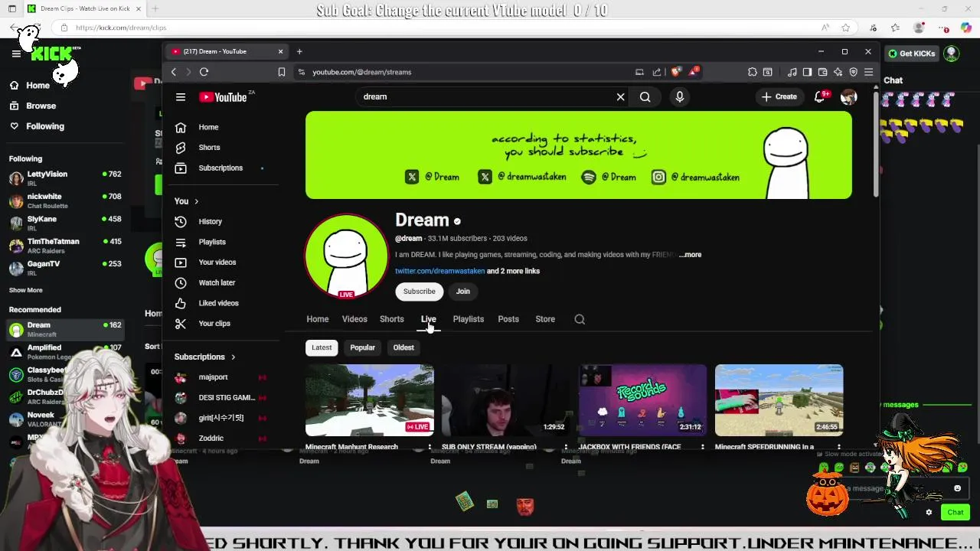
Task: Expand channel description with more
Action: (x=690, y=255)
